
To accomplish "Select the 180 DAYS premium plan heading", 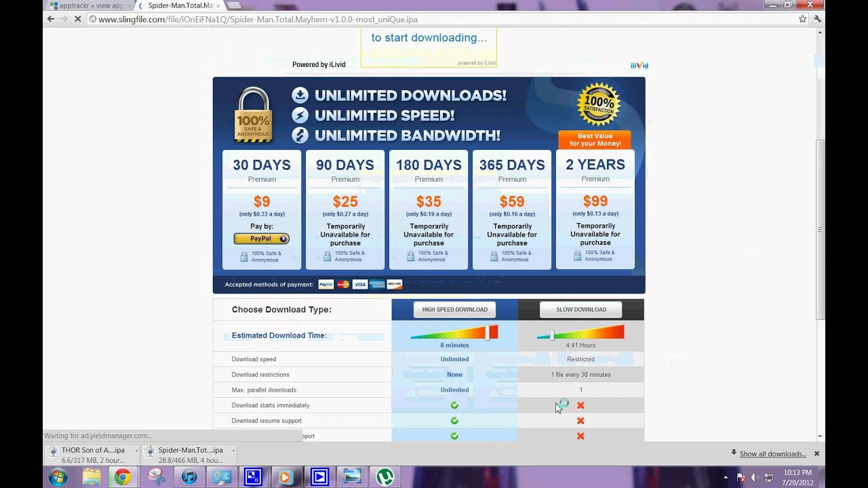I will [429, 165].
